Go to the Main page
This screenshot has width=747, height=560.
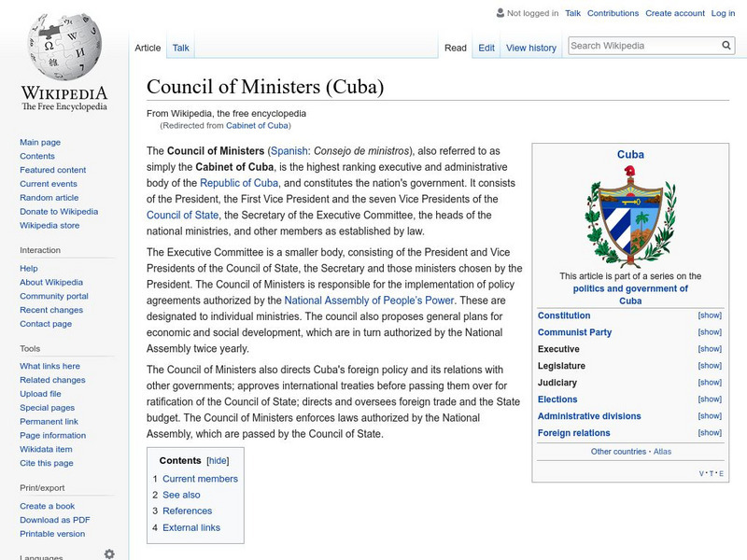click(x=40, y=142)
